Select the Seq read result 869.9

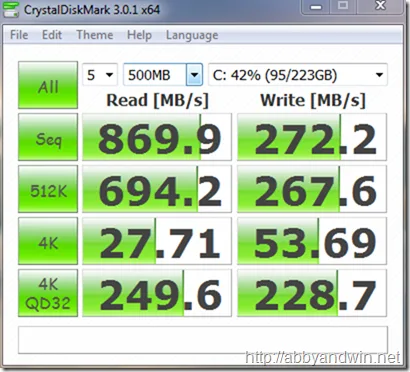click(157, 137)
